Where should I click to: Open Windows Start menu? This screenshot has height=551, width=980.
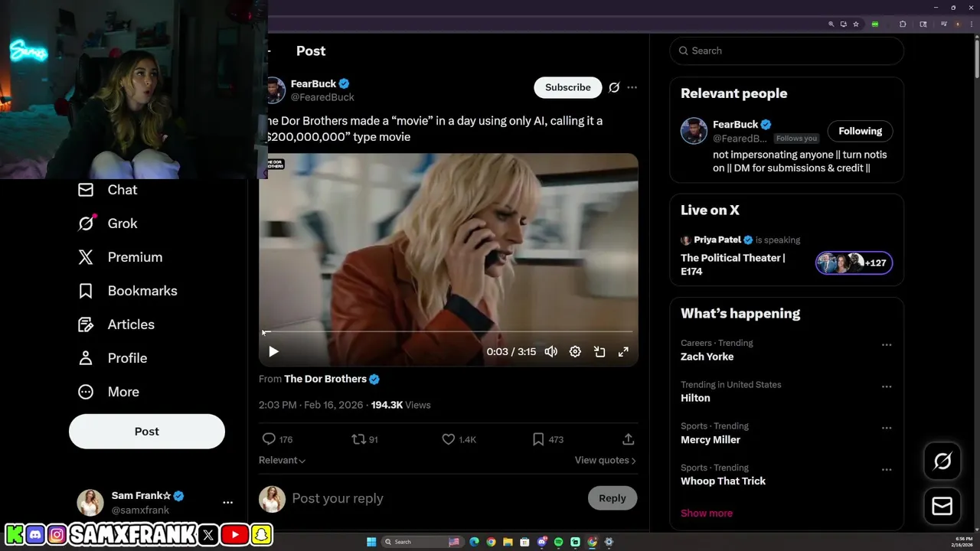[371, 542]
